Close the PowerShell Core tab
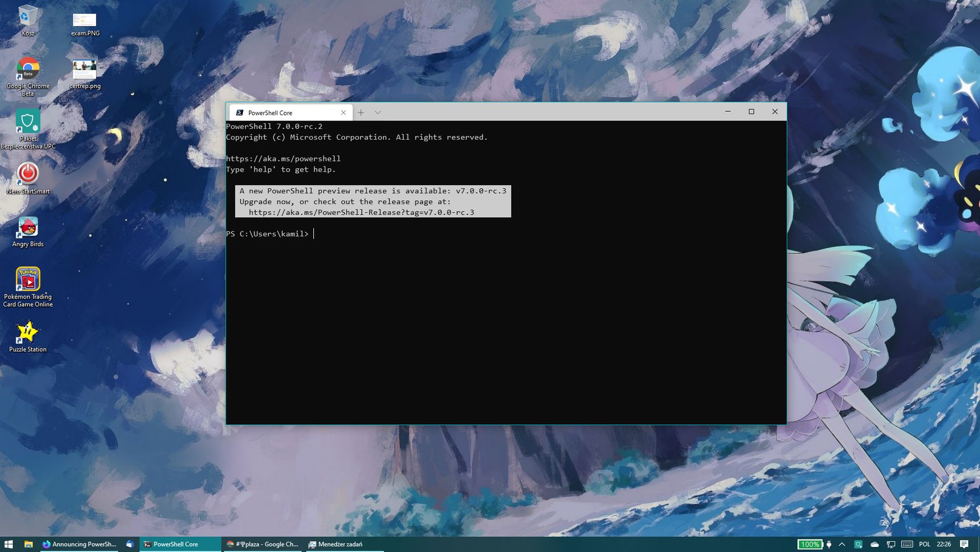This screenshot has height=552, width=980. (x=343, y=113)
